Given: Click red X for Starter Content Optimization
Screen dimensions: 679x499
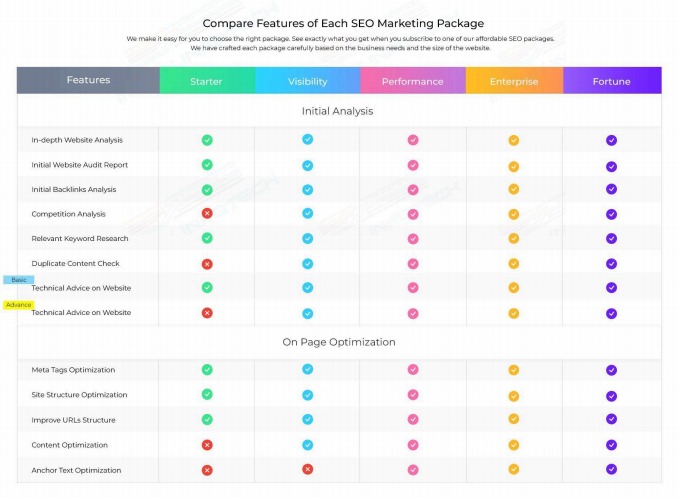Looking at the screenshot, I should (x=207, y=445).
